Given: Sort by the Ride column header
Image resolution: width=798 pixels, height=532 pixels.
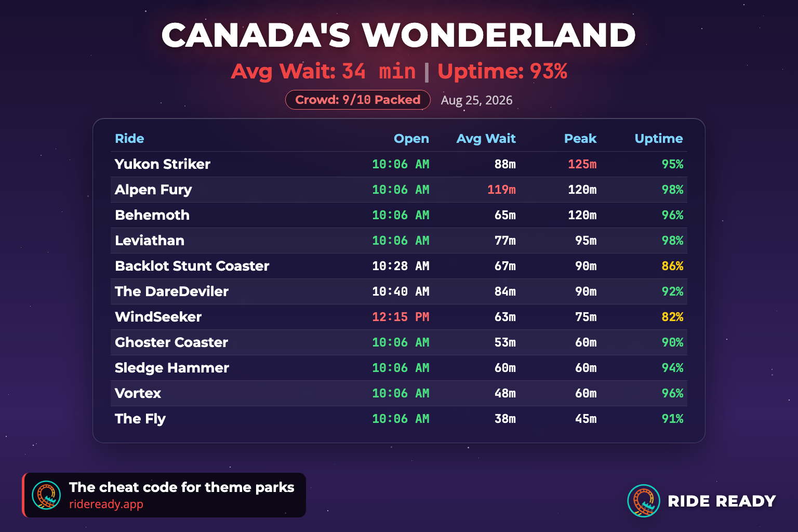Looking at the screenshot, I should (x=129, y=139).
